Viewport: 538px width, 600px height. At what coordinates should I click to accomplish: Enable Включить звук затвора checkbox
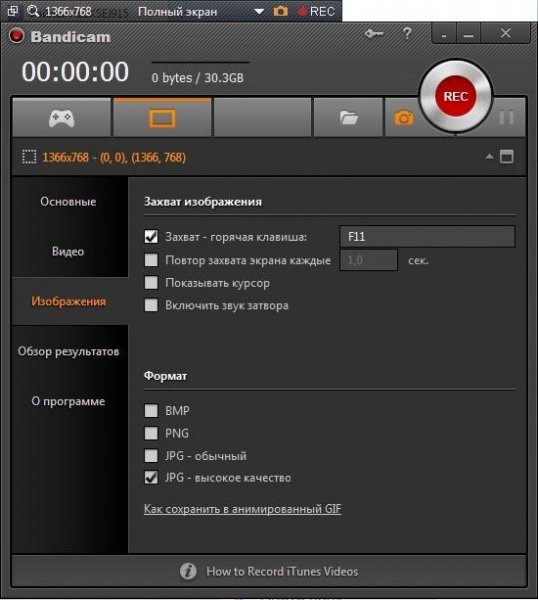pos(151,305)
